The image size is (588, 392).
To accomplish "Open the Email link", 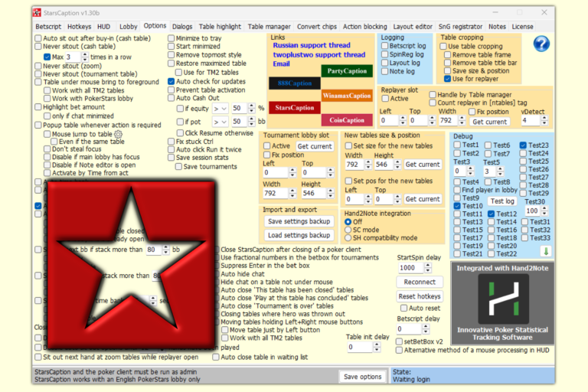I will tap(281, 64).
